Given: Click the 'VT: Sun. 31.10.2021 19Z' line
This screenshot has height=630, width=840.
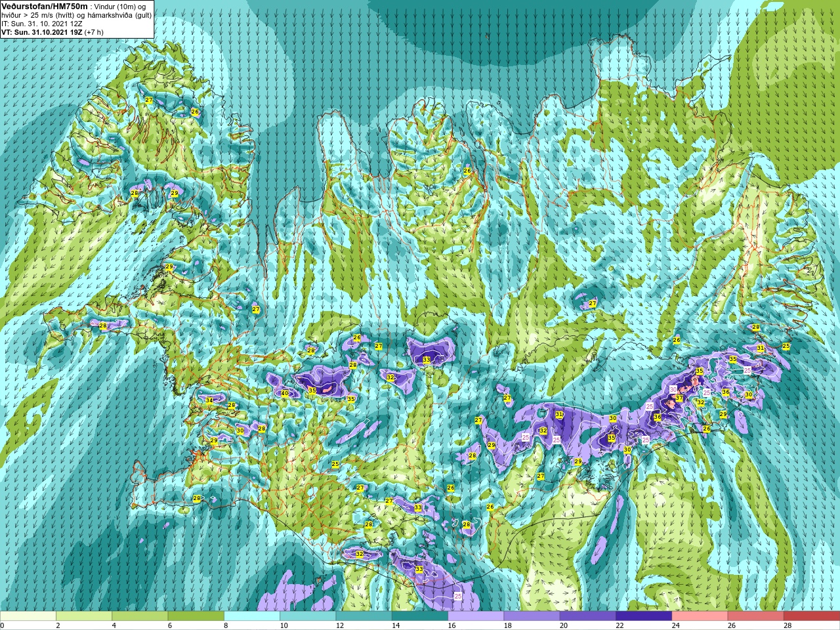Looking at the screenshot, I should pyautogui.click(x=41, y=32).
